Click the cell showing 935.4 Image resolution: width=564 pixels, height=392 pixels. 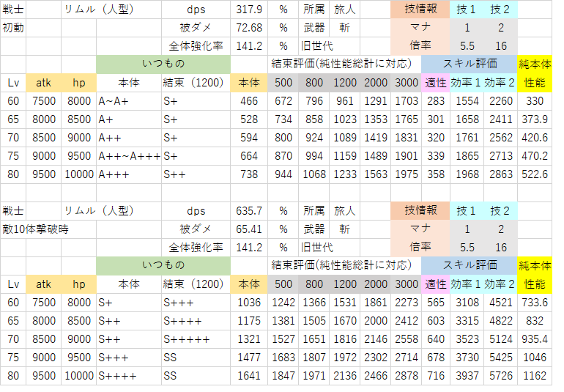535,339
